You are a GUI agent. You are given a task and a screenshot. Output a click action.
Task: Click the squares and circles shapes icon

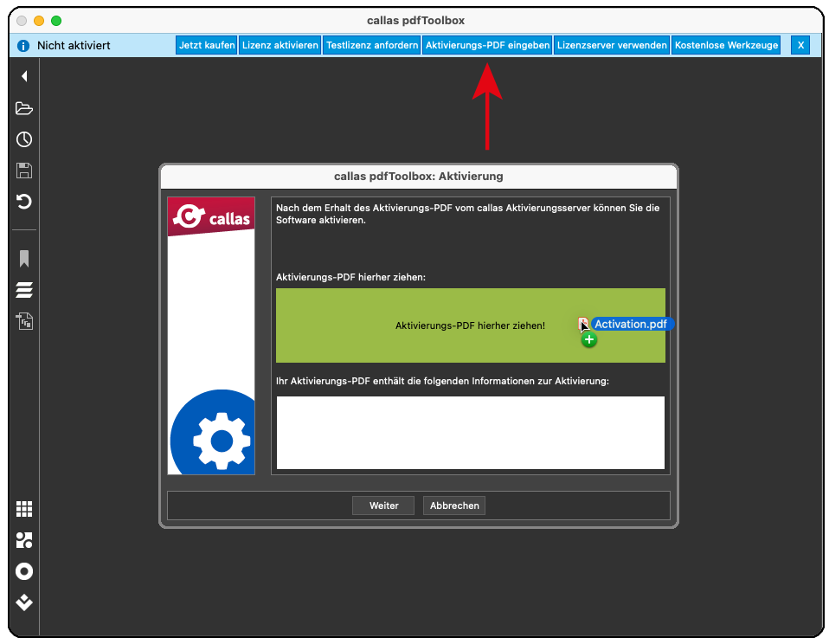(24, 540)
